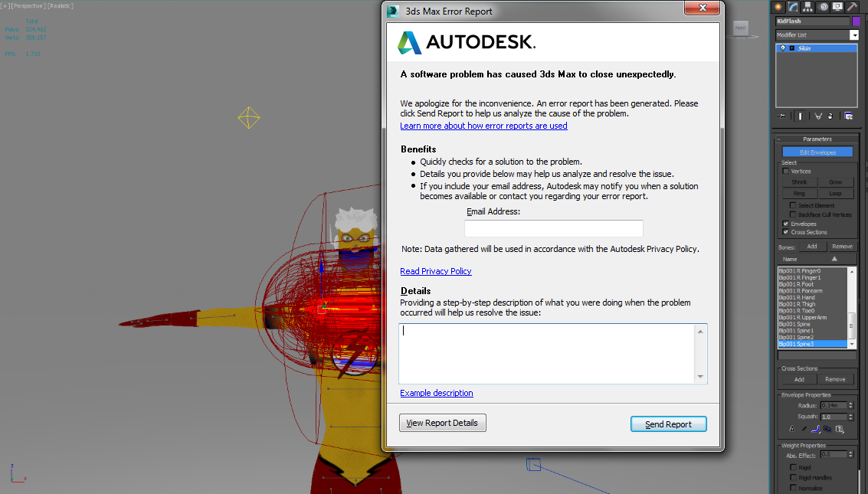Open the Read Privacy Policy link
868x494 pixels.
(436, 271)
